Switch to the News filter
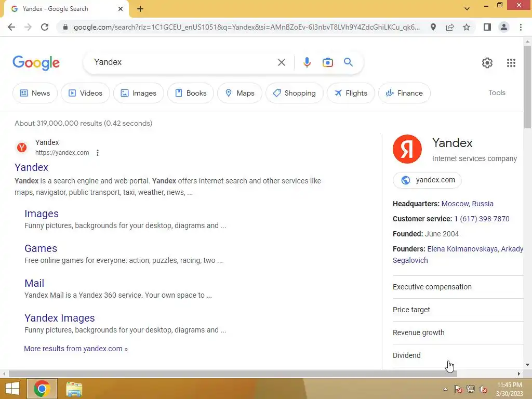 pos(35,93)
